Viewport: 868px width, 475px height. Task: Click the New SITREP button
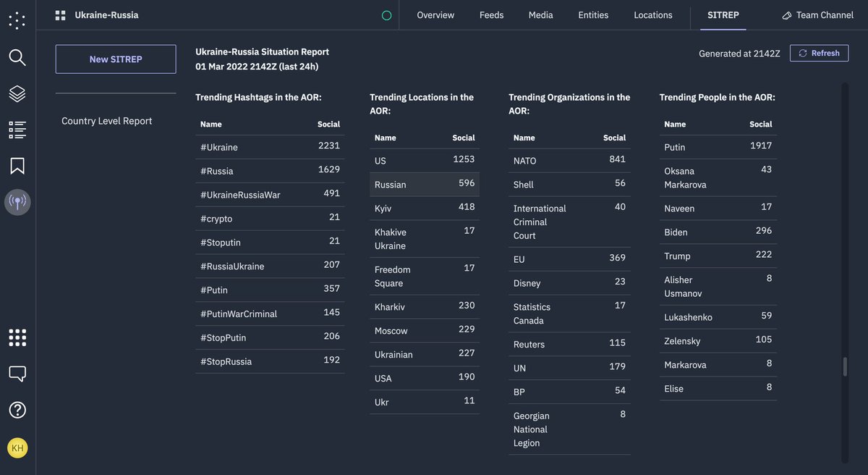click(116, 59)
